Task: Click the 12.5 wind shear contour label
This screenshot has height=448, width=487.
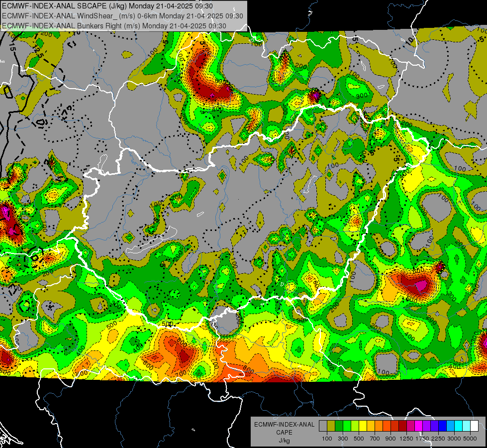Action: click(38, 52)
